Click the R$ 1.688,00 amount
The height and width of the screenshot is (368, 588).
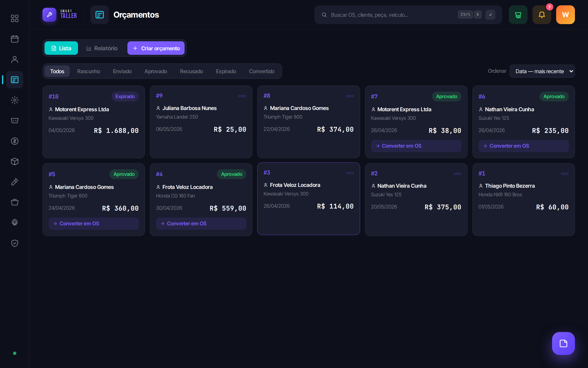[116, 130]
